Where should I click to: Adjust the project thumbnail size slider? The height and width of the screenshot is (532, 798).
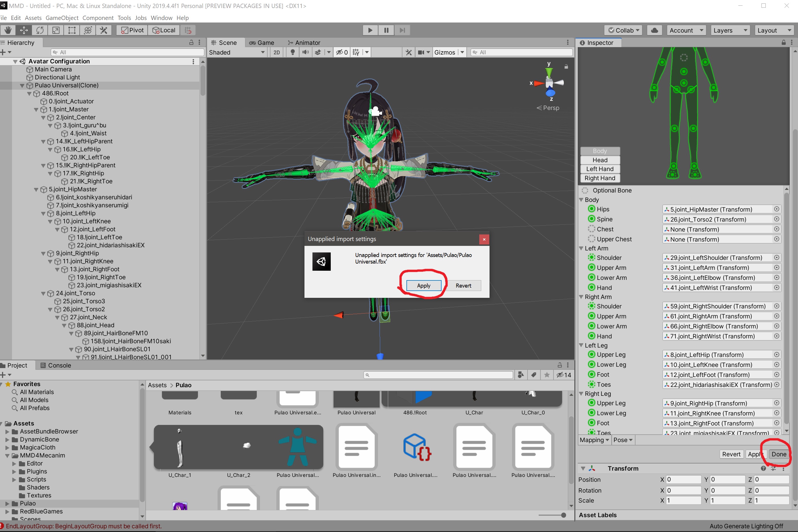563,515
